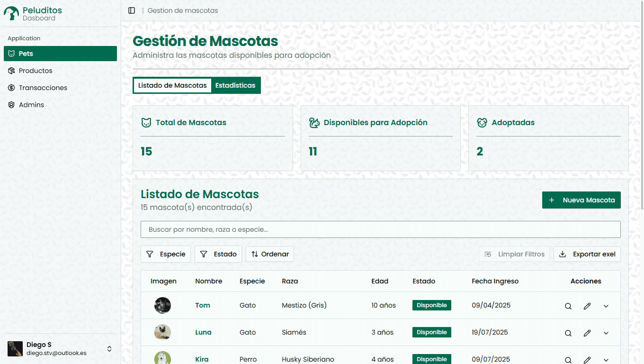Viewport: 644px width, 364px height.
Task: Go to Transacciones in the sidebar
Action: 43,88
